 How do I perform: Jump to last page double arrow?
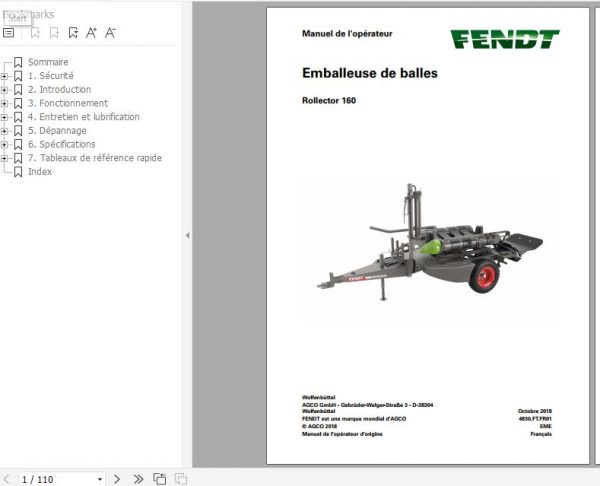138,479
